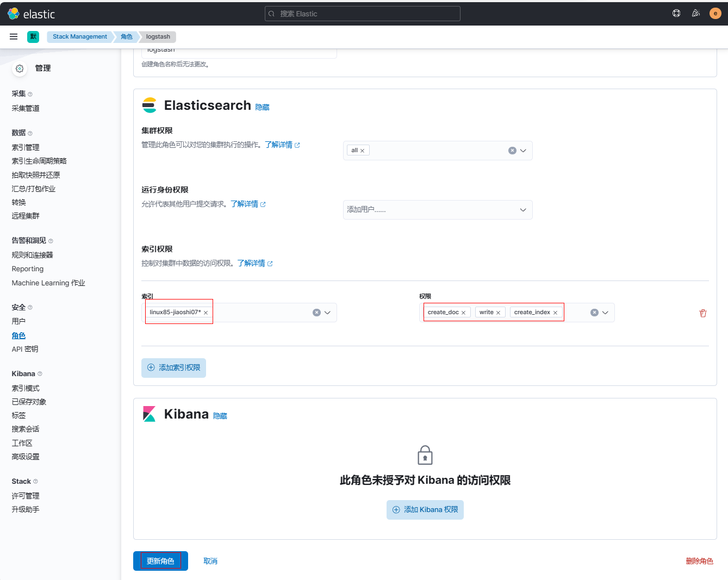The width and height of the screenshot is (728, 580).
Task: Remove the create_doc privilege tag
Action: [463, 313]
